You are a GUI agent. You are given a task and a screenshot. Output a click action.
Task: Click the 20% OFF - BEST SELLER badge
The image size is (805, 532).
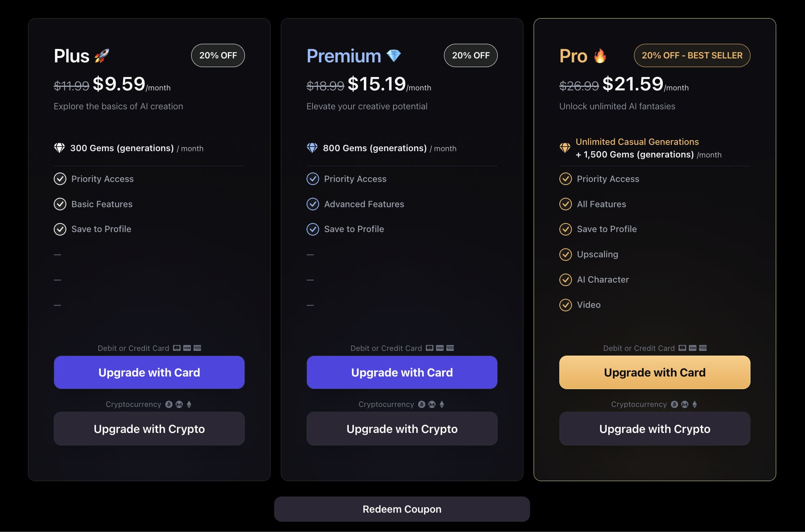click(692, 55)
